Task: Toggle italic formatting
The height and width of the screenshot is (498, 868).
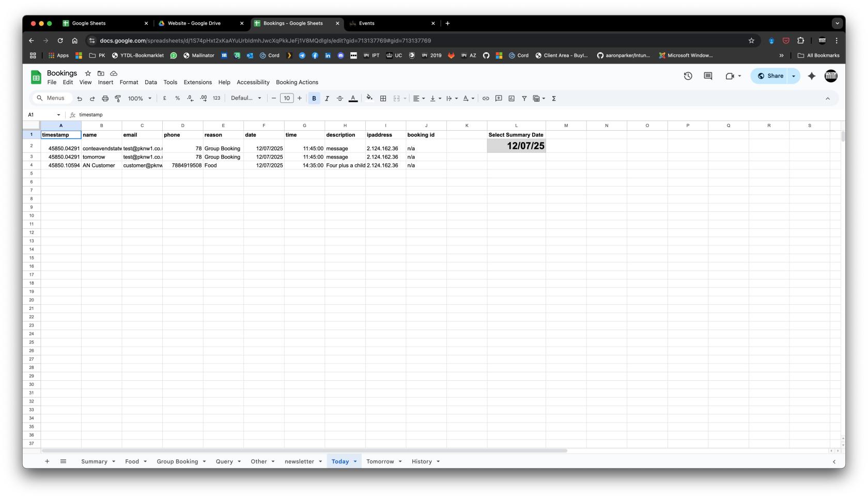Action: (327, 98)
